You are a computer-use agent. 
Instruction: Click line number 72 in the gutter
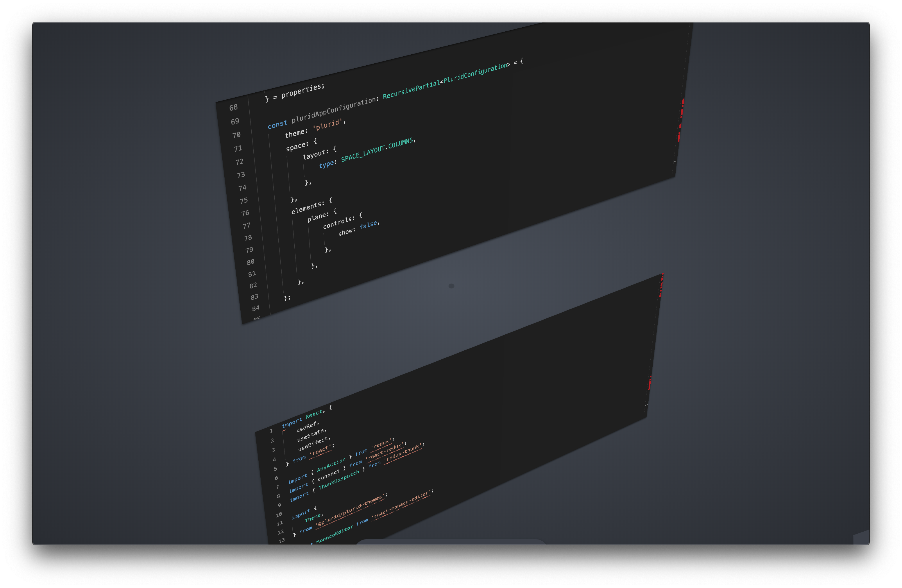point(239,162)
